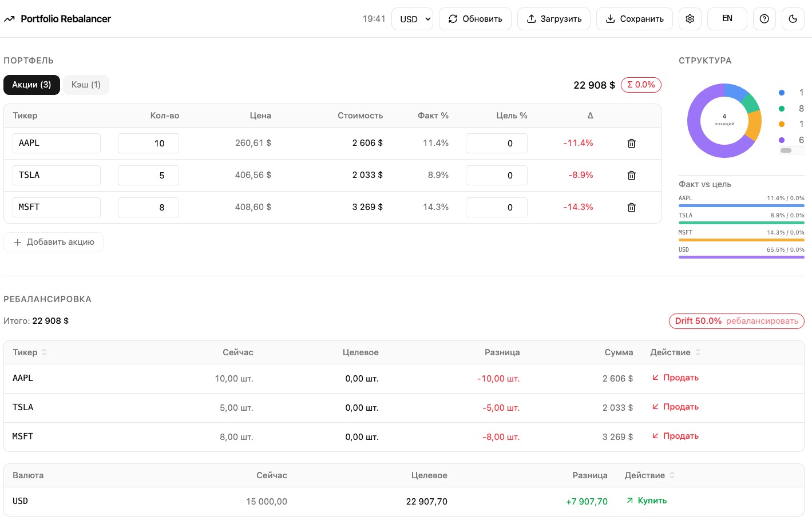This screenshot has width=812, height=520.
Task: Delete the TSLA position via trash icon
Action: point(631,176)
